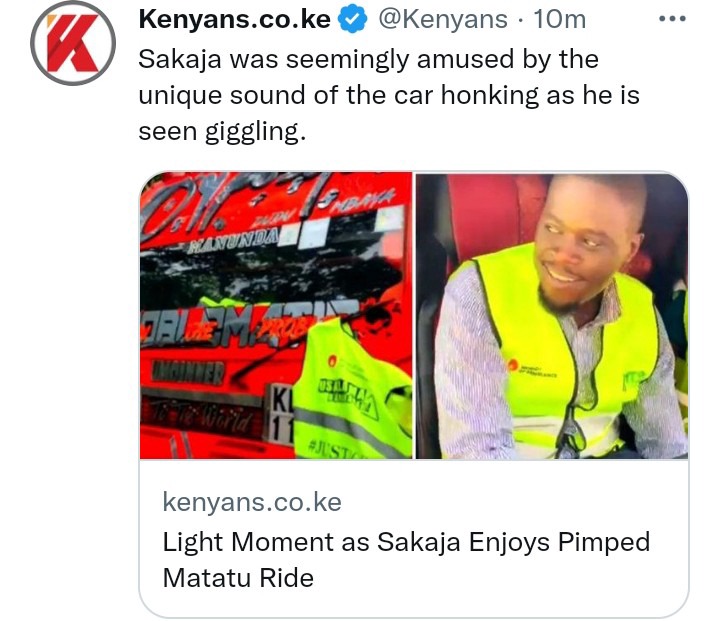The image size is (720, 621).
Task: Click the vest logo on man's chest
Action: click(531, 369)
